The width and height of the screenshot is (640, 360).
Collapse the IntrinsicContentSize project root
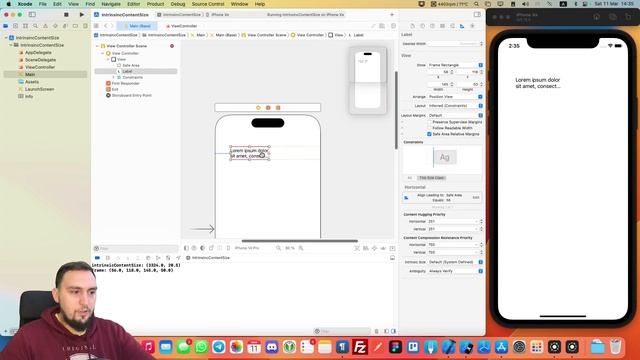(x=6, y=38)
